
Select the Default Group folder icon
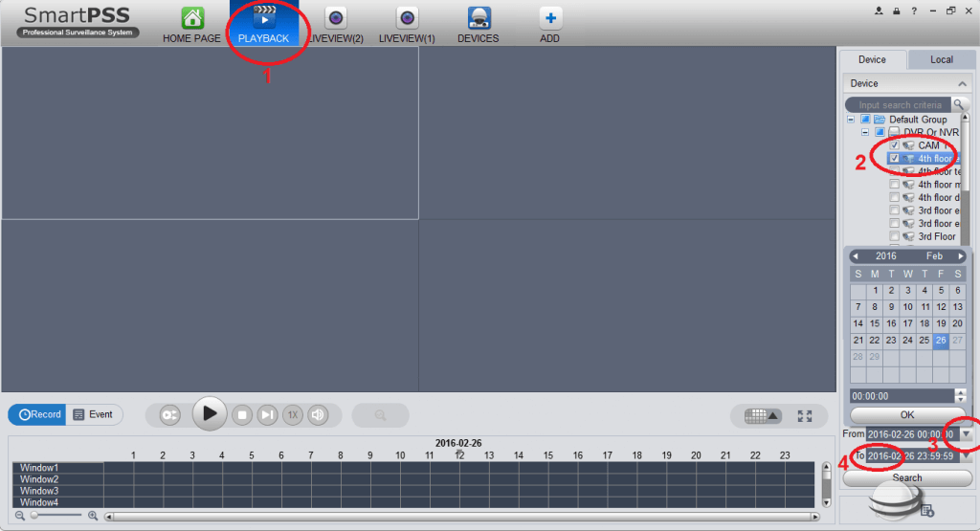880,120
